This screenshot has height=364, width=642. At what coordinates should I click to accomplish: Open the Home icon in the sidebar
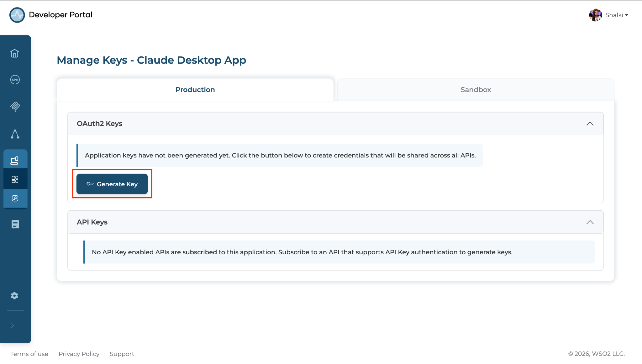[x=15, y=53]
